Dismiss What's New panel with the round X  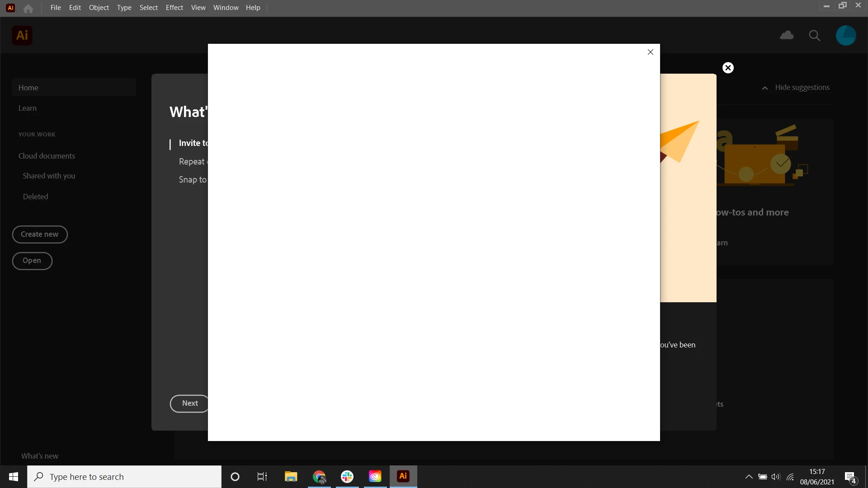click(x=728, y=68)
